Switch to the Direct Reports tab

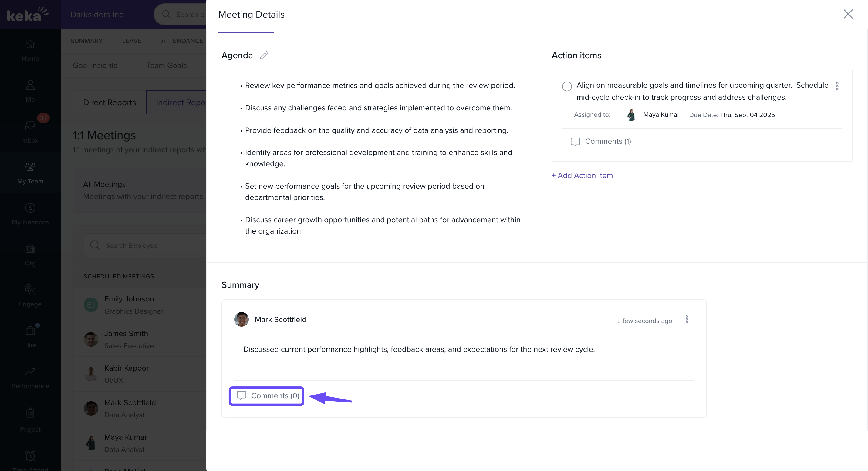coord(110,103)
